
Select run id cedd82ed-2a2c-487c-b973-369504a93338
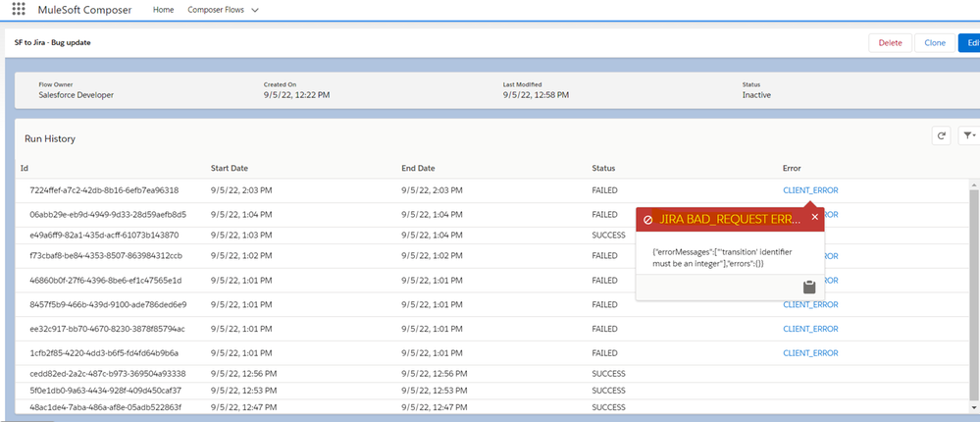pyautogui.click(x=108, y=374)
